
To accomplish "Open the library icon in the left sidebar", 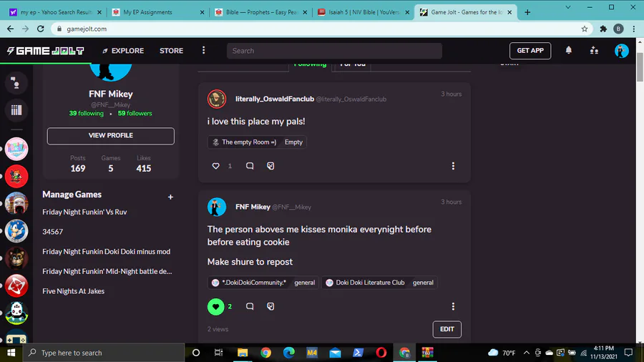I will click(16, 110).
